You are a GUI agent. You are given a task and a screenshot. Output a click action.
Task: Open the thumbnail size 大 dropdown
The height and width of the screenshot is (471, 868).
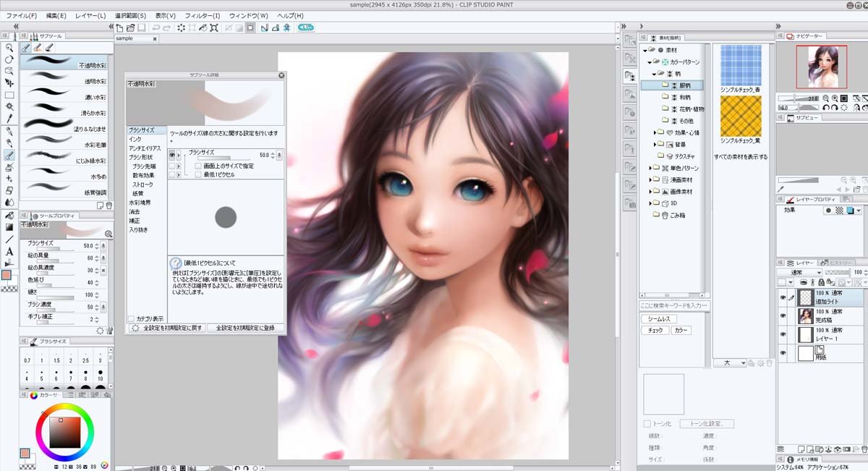coord(731,363)
